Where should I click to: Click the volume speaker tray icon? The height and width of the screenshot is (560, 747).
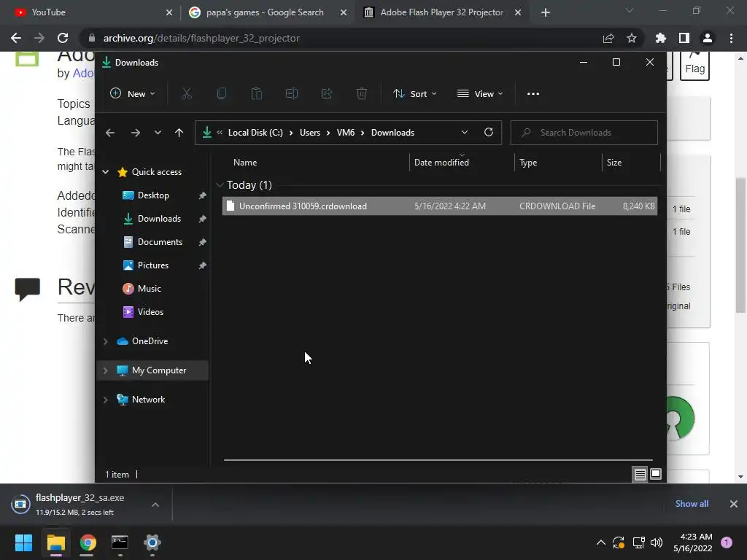[657, 542]
